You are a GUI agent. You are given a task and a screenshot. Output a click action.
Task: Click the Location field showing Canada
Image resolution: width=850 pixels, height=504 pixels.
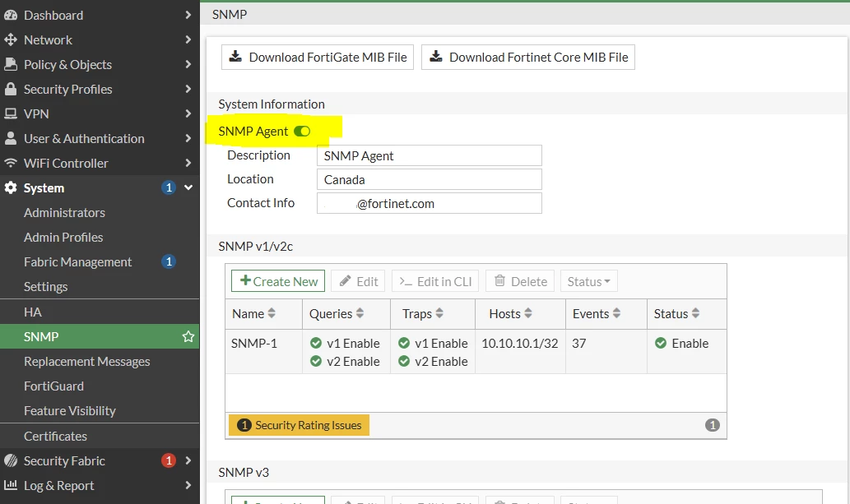point(430,179)
